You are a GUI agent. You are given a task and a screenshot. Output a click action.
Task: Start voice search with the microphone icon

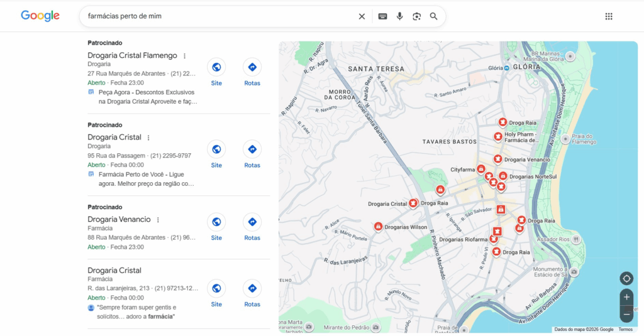click(399, 16)
